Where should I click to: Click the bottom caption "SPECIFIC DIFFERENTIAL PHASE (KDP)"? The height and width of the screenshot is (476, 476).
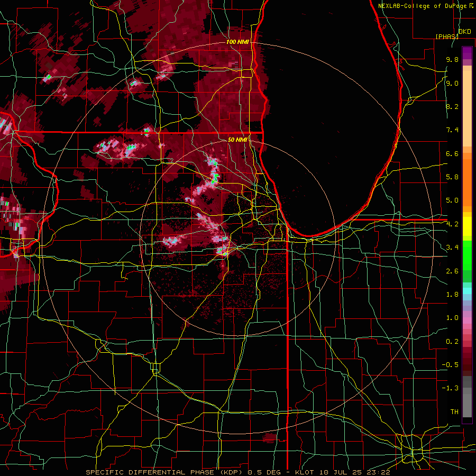click(x=166, y=472)
